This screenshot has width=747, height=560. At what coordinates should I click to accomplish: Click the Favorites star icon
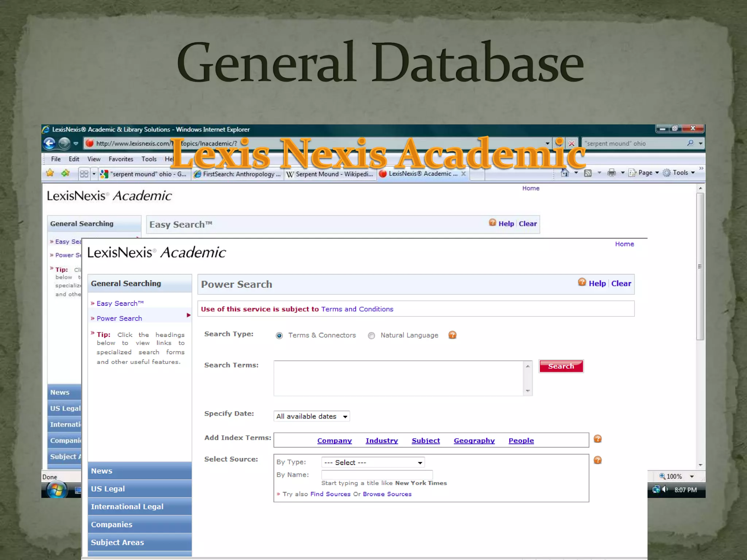pos(50,173)
